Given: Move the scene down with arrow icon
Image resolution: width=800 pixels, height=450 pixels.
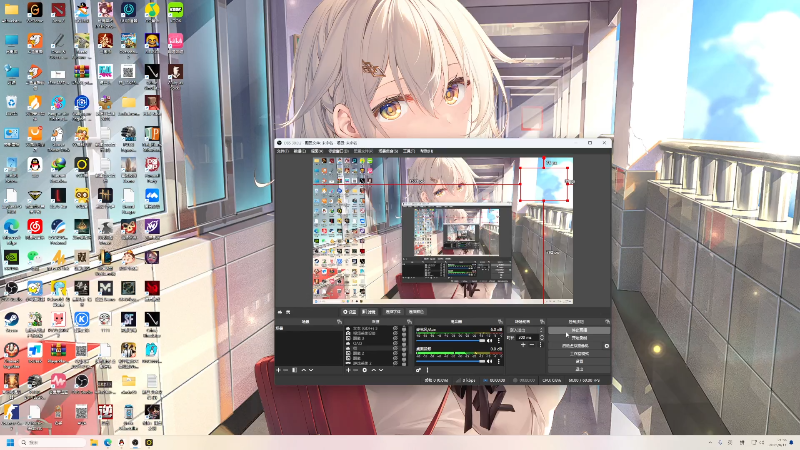Looking at the screenshot, I should (311, 370).
